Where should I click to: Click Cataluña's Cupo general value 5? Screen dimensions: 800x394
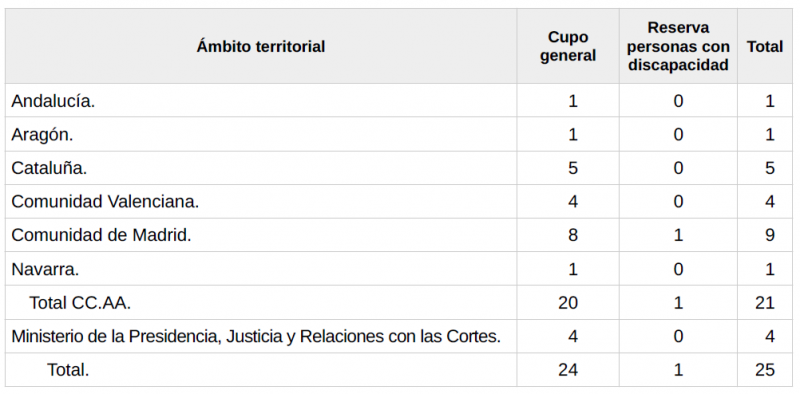point(573,168)
